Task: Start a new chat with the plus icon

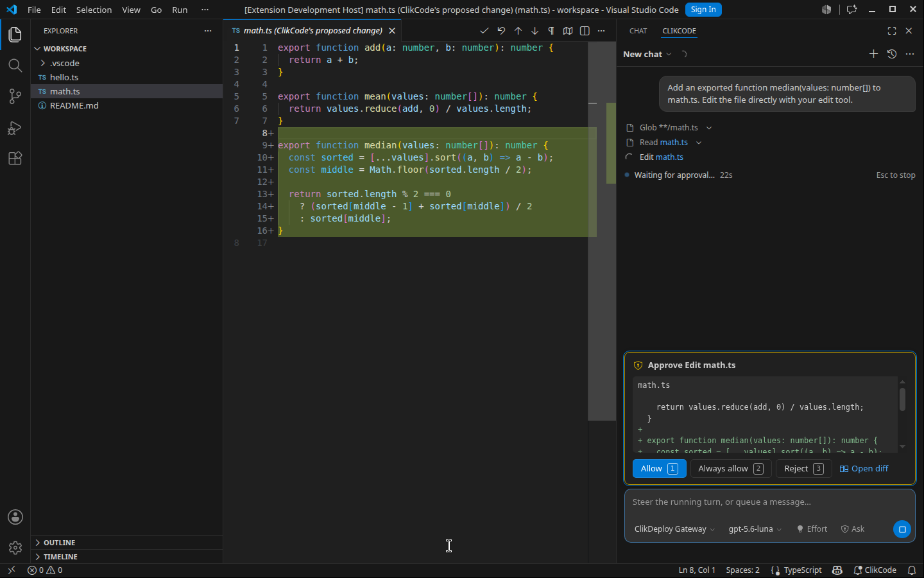Action: [x=873, y=54]
